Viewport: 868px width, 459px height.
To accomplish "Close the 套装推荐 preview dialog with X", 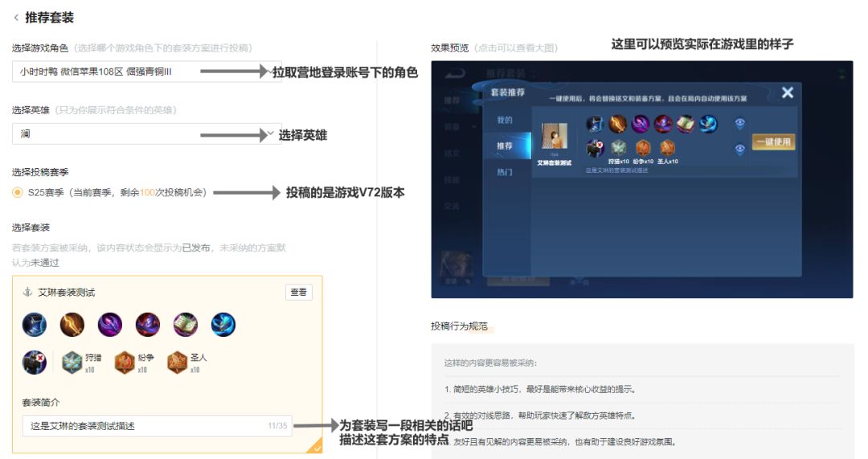I will (x=787, y=92).
